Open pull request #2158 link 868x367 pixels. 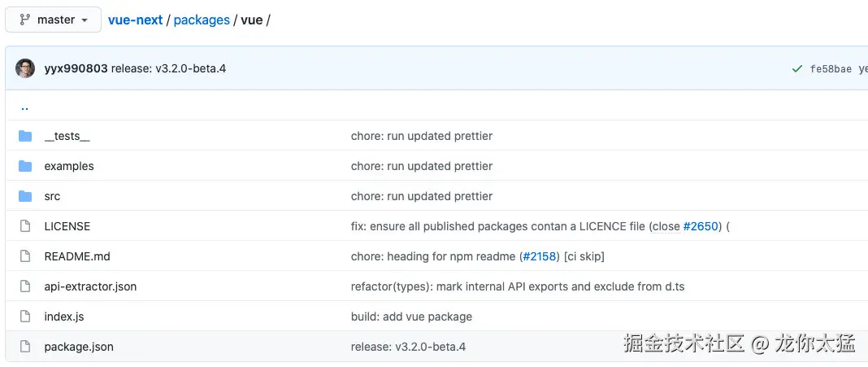pos(540,256)
